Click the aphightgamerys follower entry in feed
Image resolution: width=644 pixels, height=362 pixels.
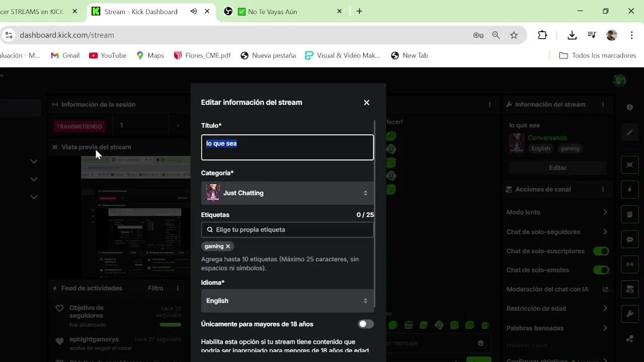[118, 344]
